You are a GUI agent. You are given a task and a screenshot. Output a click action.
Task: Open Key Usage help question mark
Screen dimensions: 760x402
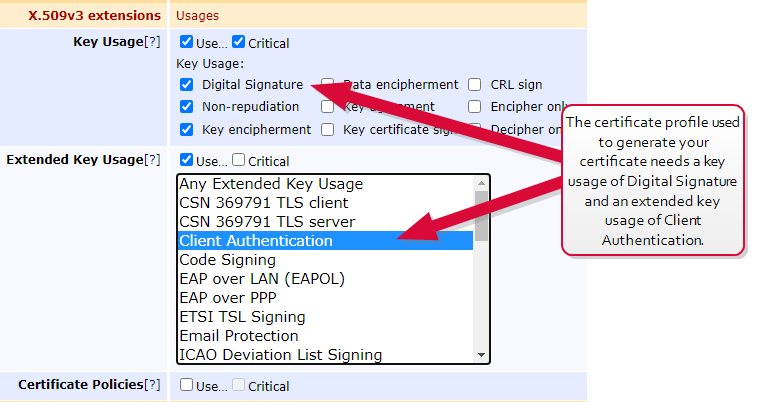point(151,42)
